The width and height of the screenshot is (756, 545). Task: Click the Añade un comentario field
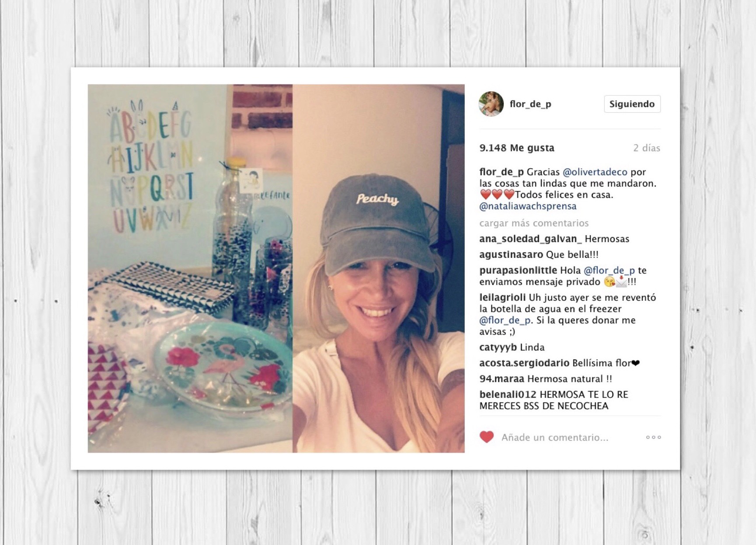(x=555, y=437)
